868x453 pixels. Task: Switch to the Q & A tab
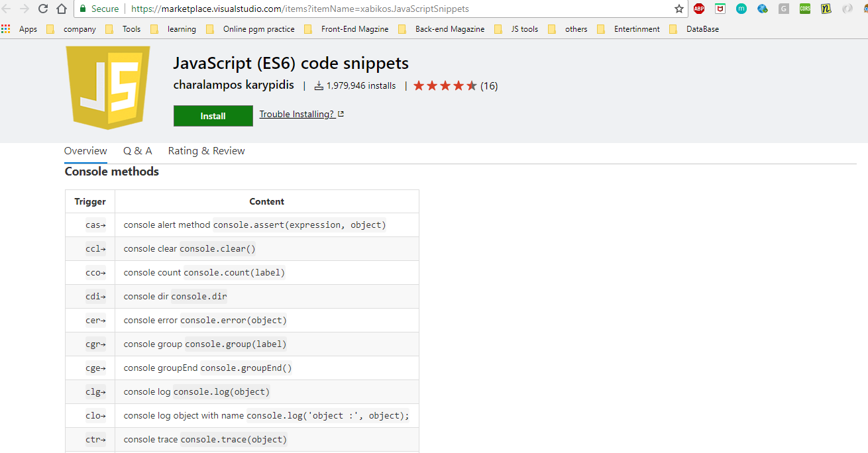tap(137, 151)
